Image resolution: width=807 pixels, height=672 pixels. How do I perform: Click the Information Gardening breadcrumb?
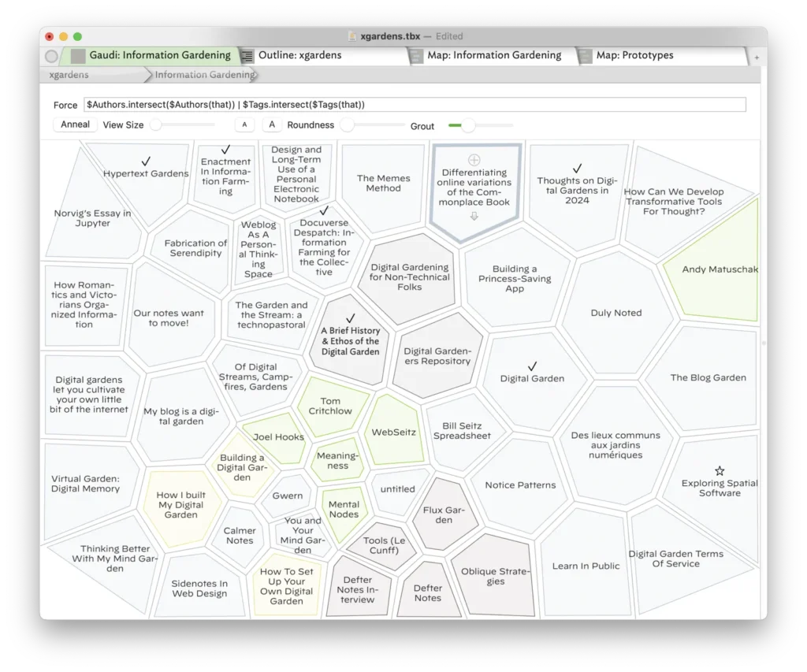(205, 75)
